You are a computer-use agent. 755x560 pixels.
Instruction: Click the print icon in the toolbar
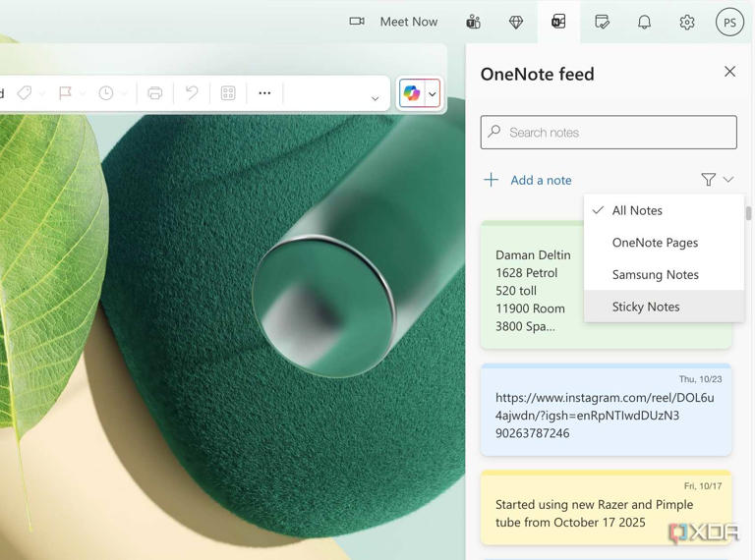point(155,93)
